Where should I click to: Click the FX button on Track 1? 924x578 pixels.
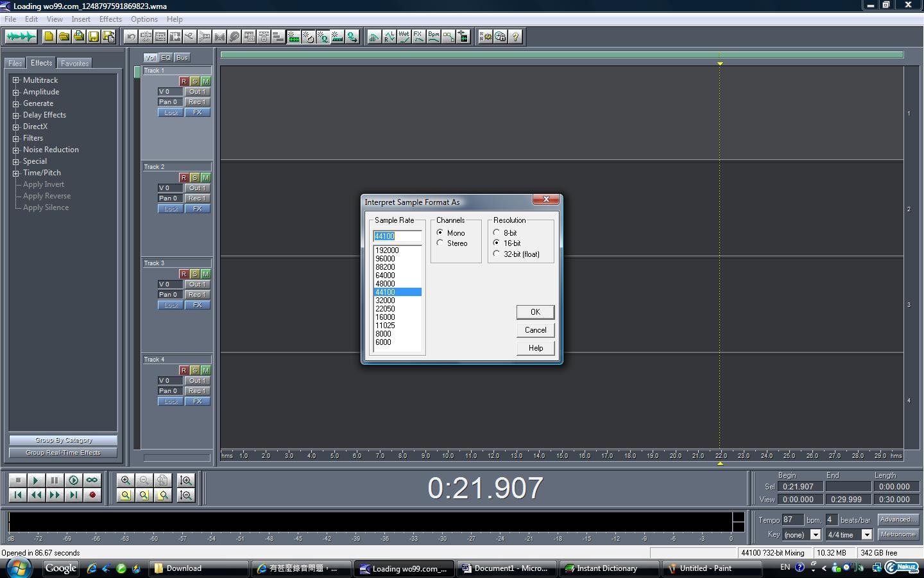198,112
